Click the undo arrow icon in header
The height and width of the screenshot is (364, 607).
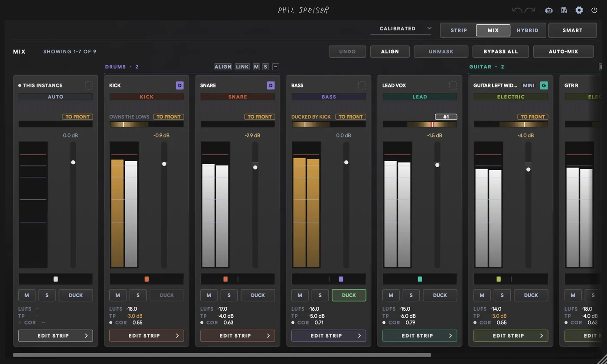point(517,10)
